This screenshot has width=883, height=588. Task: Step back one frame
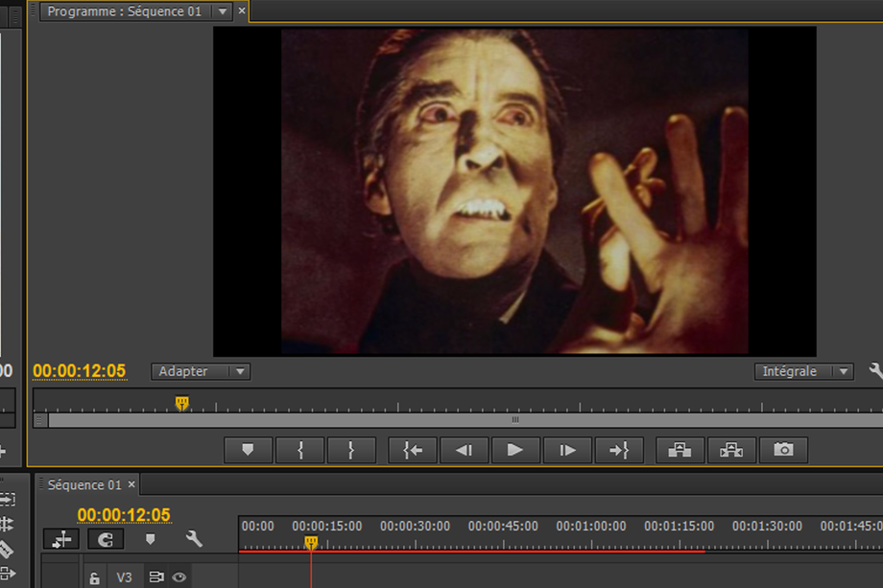point(464,450)
